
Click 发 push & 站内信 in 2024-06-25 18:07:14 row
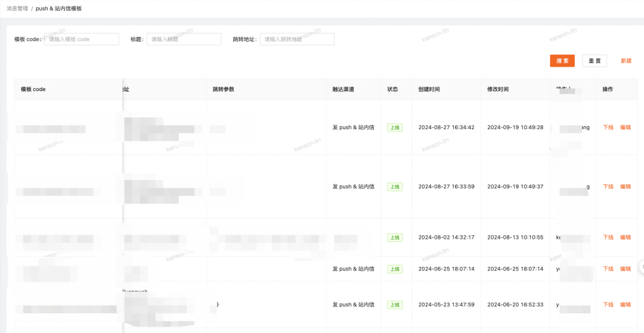pyautogui.click(x=354, y=269)
